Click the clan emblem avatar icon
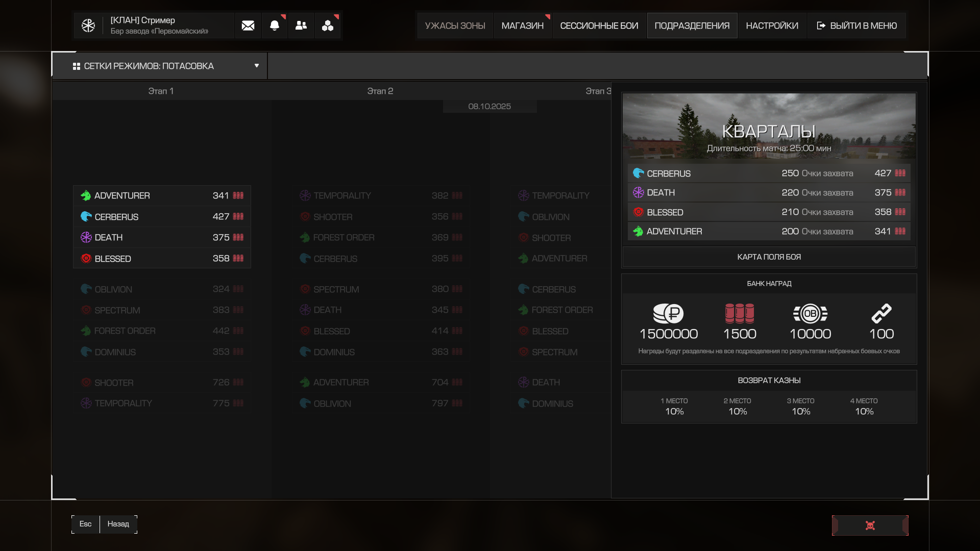This screenshot has height=551, width=980. 88,26
